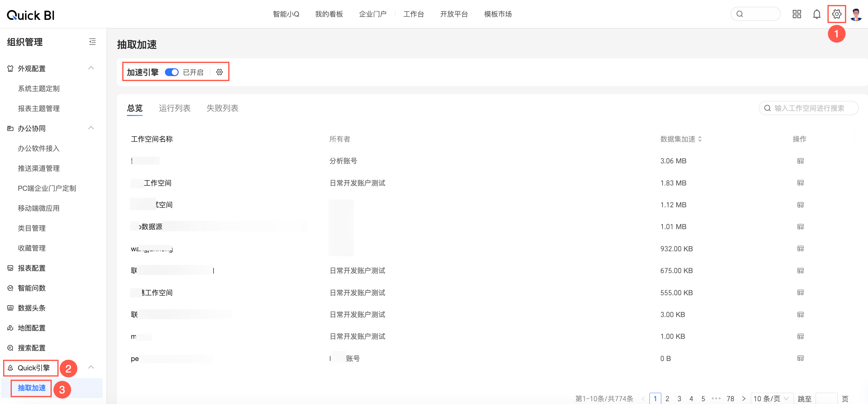Open 智能问数 in sidebar
Image resolution: width=868 pixels, height=404 pixels.
click(x=32, y=288)
